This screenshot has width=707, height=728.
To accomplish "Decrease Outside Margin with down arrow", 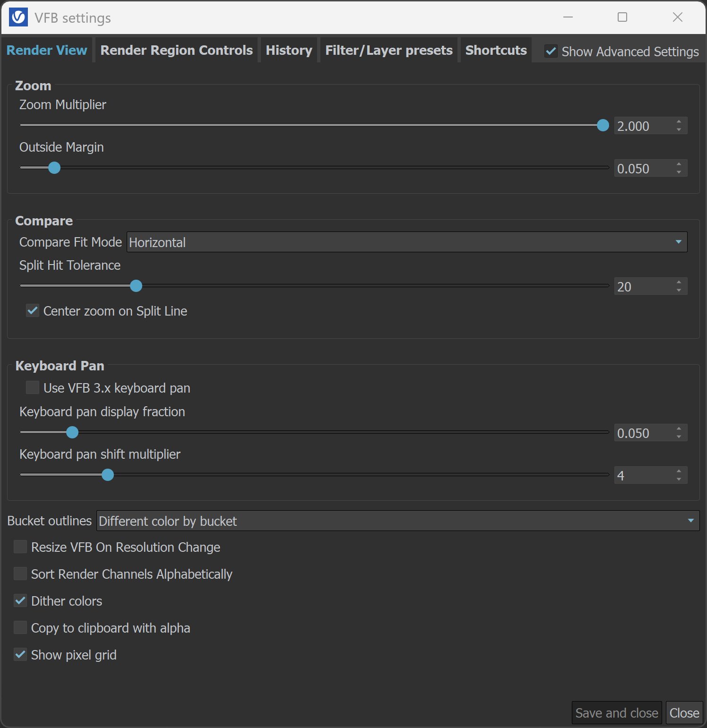I will coord(679,172).
